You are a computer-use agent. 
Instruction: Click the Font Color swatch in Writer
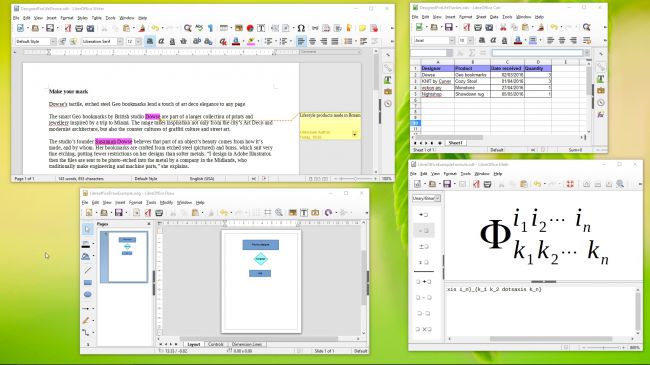click(x=235, y=41)
